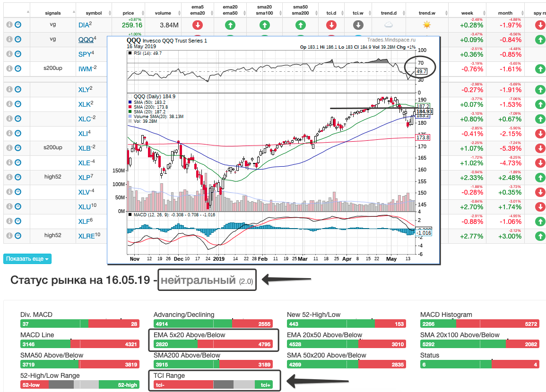The width and height of the screenshot is (546, 392).
Task: Click the info icon in the XLV row
Action: [x=9, y=192]
